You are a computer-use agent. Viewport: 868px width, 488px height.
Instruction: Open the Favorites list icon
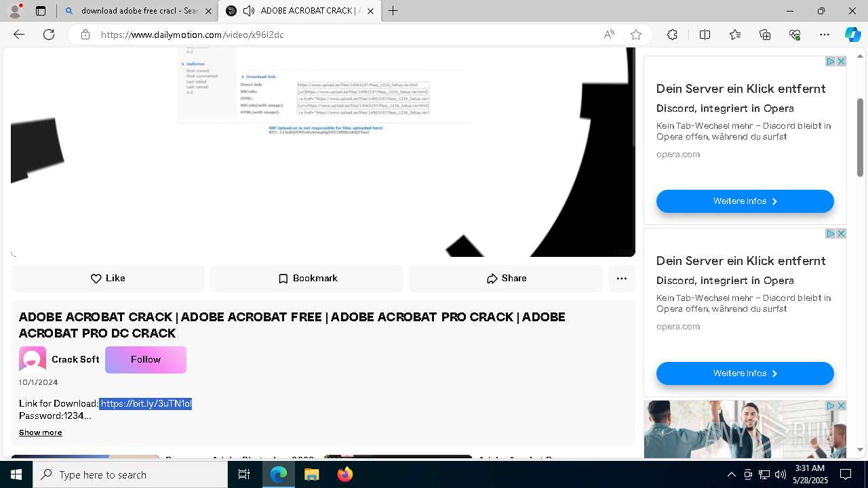(735, 35)
